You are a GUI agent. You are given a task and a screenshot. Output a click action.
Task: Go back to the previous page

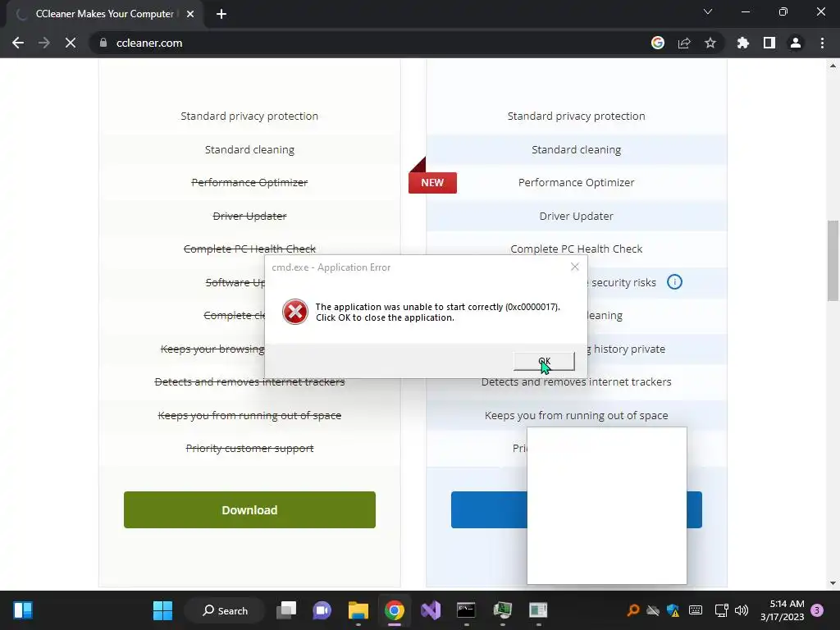(x=18, y=43)
